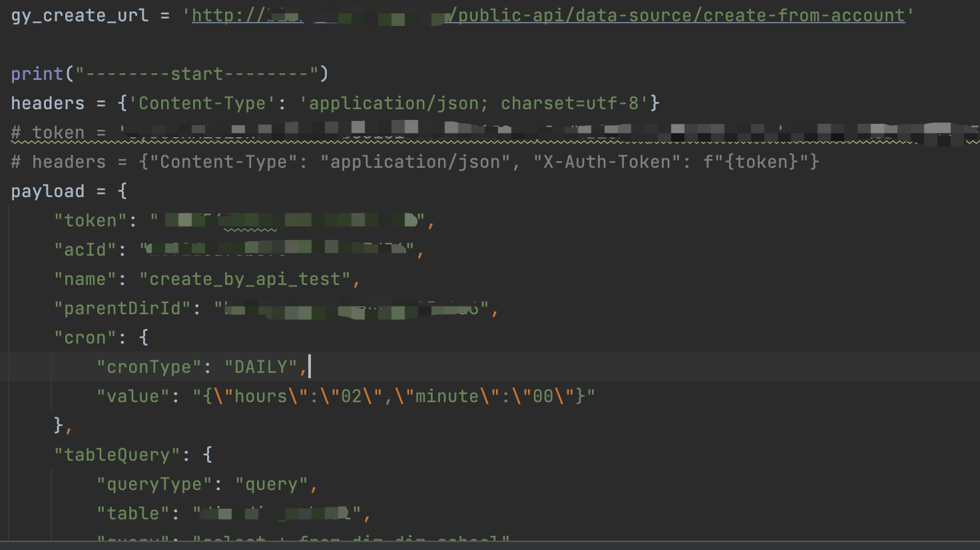This screenshot has width=980, height=550.
Task: Click the closing brace of cron block
Action: click(x=59, y=425)
